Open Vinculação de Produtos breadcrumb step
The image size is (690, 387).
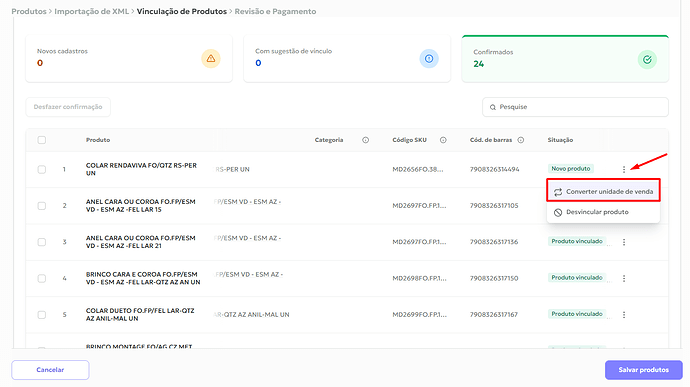point(182,11)
